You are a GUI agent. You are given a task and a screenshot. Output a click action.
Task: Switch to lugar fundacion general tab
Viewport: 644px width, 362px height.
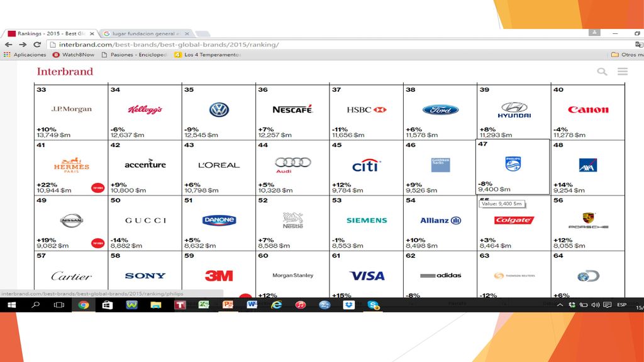pos(142,34)
